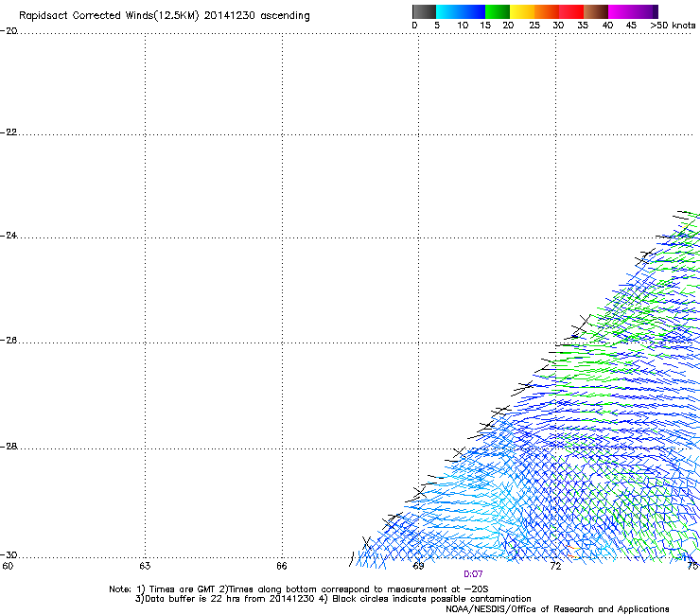The image size is (700, 615).
Task: Click the cyan-blue 5-15 knots legend segment
Action: tap(461, 11)
